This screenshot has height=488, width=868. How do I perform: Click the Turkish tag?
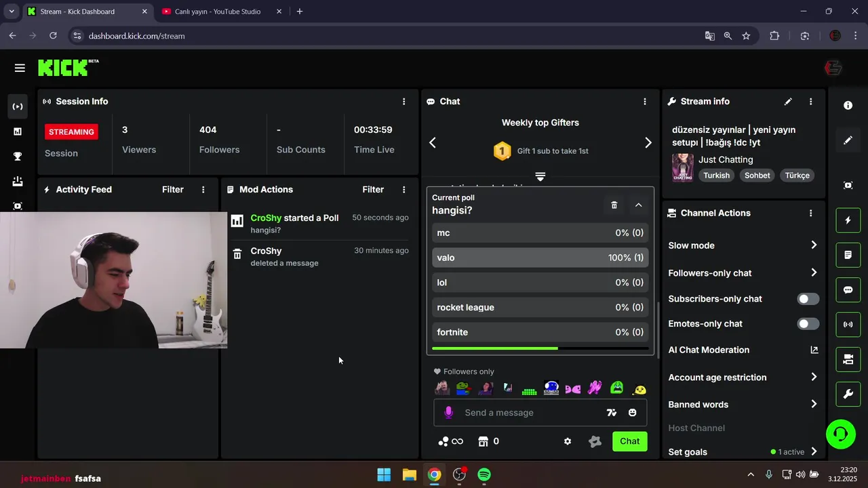click(x=716, y=175)
